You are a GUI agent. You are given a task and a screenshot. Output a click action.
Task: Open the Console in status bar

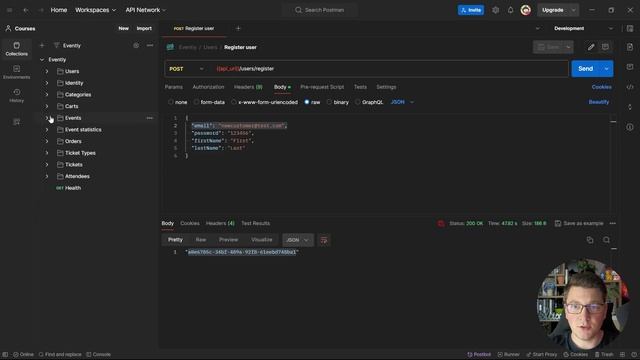click(98, 354)
